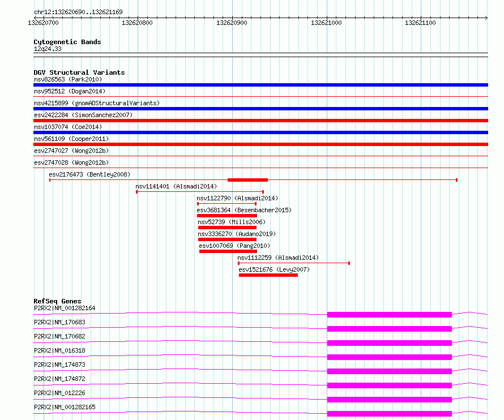Click ruler position 132620700
Image resolution: width=504 pixels, height=420 pixels.
[44, 23]
